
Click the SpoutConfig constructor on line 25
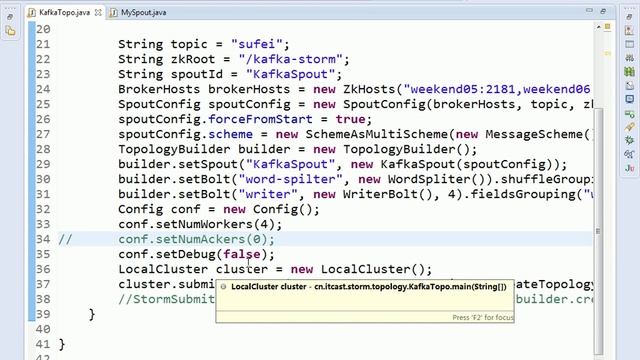pos(384,104)
